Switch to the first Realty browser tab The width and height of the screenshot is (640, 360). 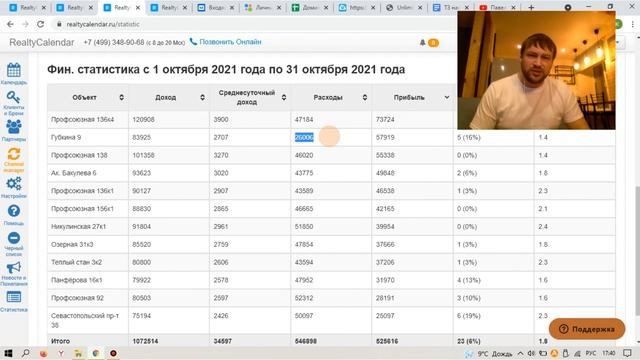click(28, 7)
